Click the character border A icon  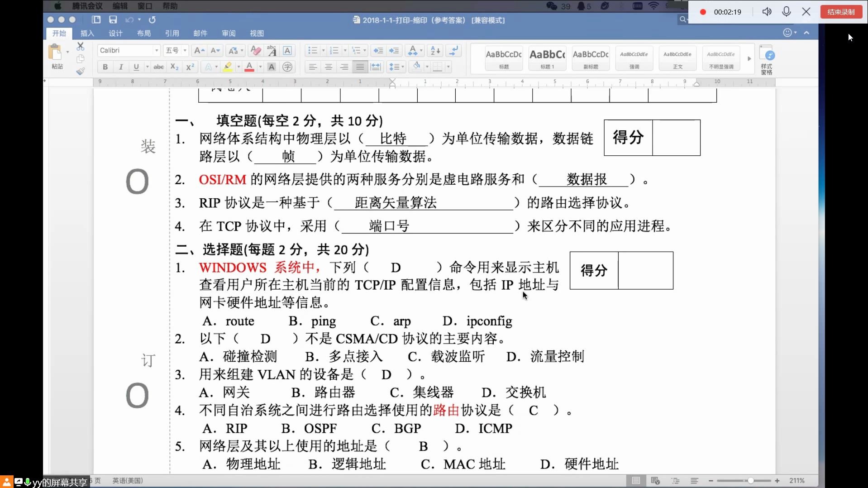[x=287, y=50]
